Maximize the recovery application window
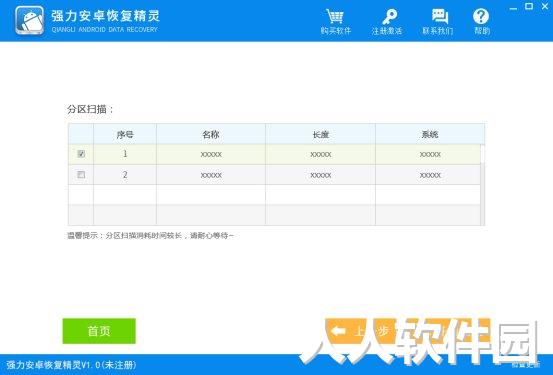Image resolution: width=553 pixels, height=375 pixels. click(x=529, y=6)
